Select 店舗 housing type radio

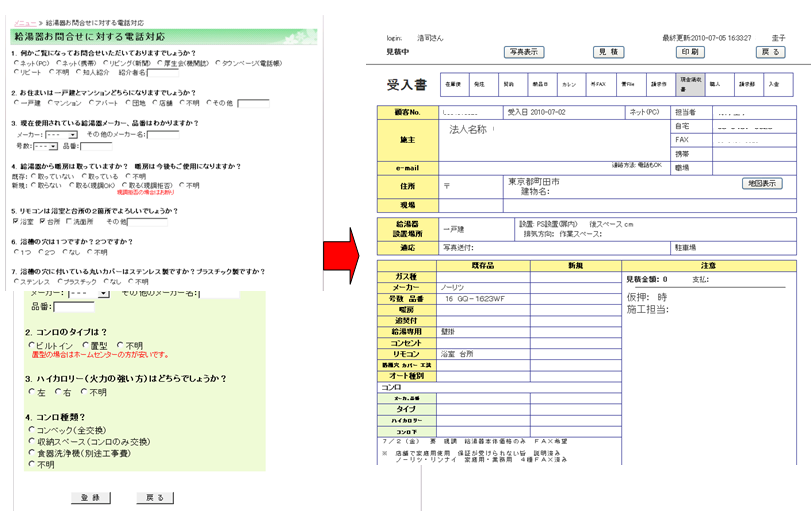point(155,103)
